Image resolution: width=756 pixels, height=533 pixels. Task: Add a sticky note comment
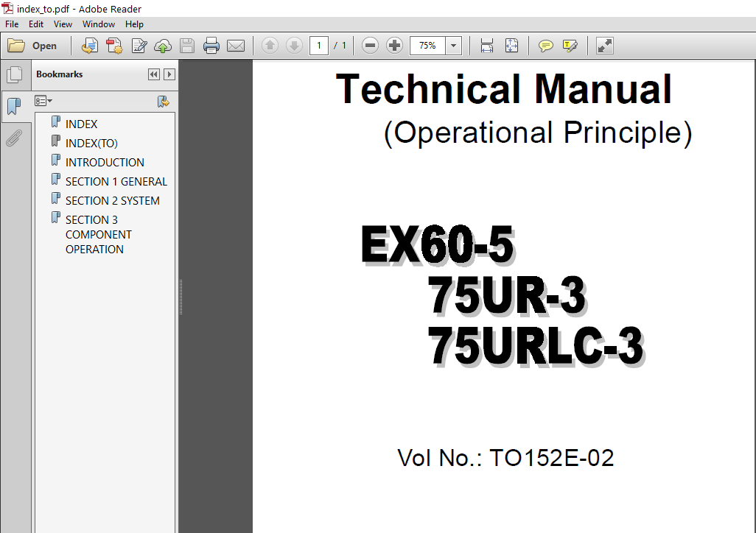(x=546, y=46)
